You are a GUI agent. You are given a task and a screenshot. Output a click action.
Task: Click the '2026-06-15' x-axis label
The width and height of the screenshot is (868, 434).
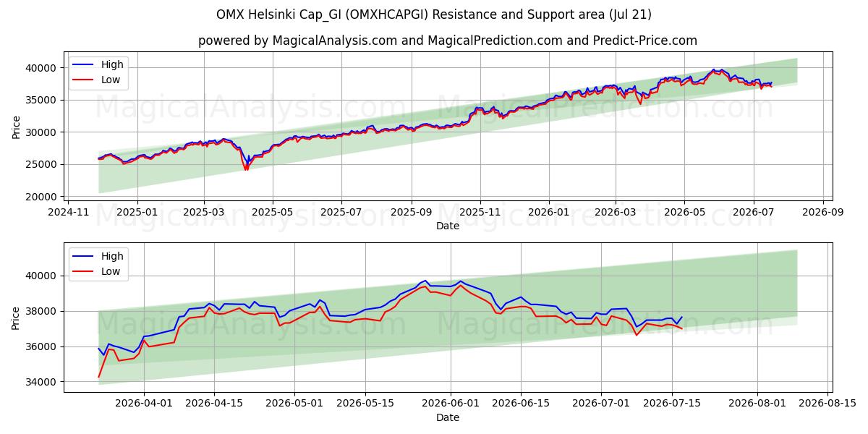[520, 404]
